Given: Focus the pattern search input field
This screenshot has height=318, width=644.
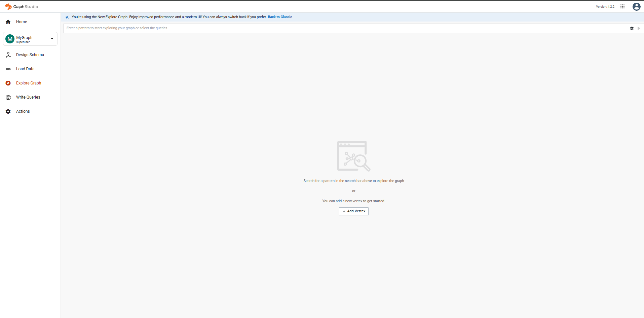Looking at the screenshot, I should pos(346,28).
